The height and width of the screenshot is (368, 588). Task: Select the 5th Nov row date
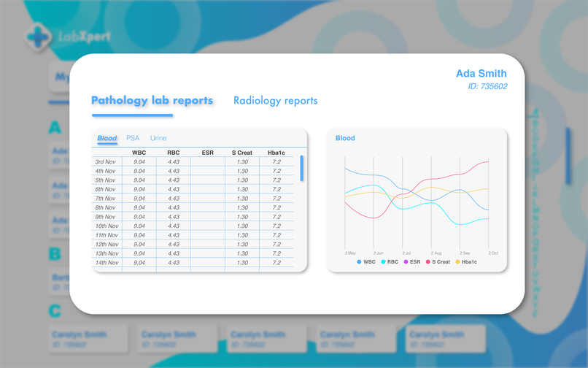[x=105, y=180]
